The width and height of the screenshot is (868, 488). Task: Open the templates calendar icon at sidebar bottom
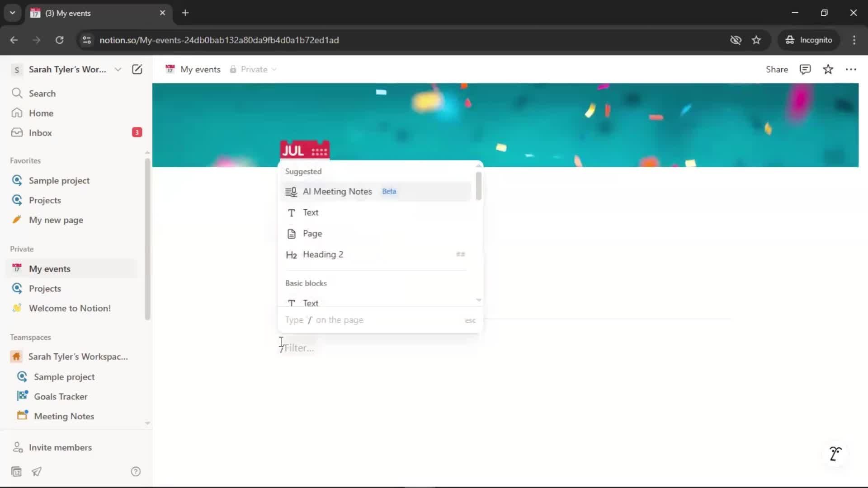[x=16, y=471]
